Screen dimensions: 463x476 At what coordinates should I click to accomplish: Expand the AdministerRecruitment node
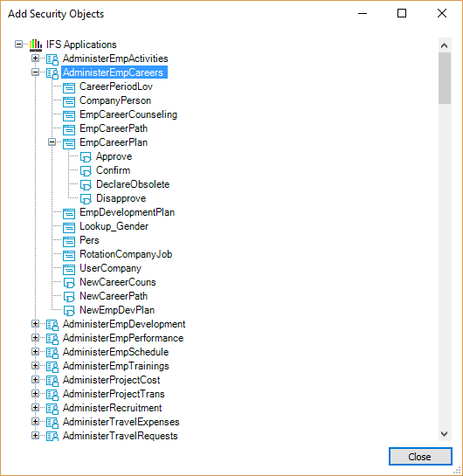click(x=36, y=408)
